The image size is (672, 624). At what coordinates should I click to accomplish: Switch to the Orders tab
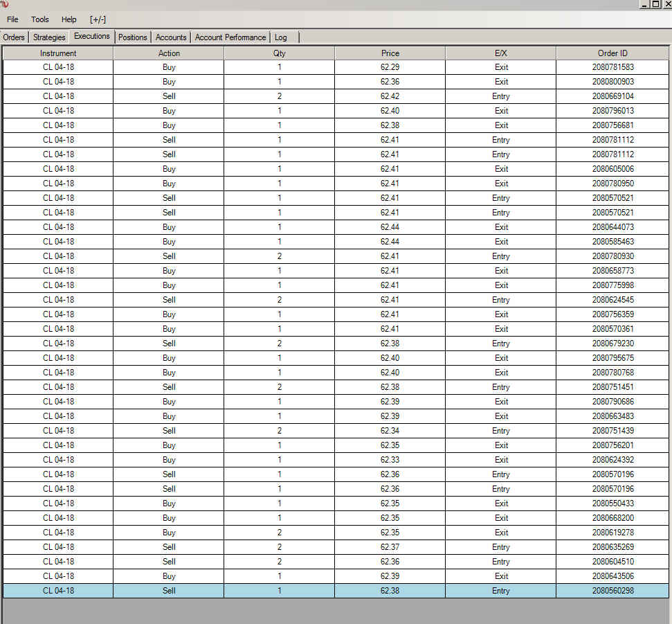coord(14,37)
